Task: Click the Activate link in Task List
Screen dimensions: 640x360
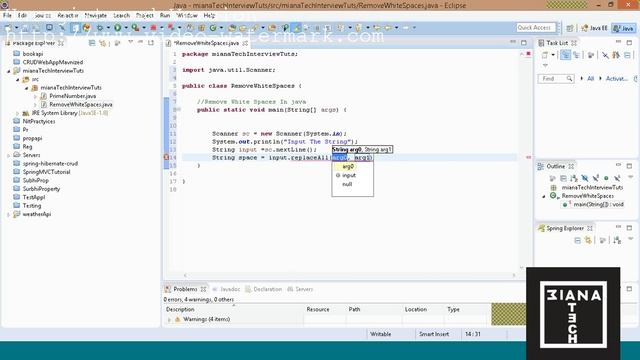Action: [616, 78]
